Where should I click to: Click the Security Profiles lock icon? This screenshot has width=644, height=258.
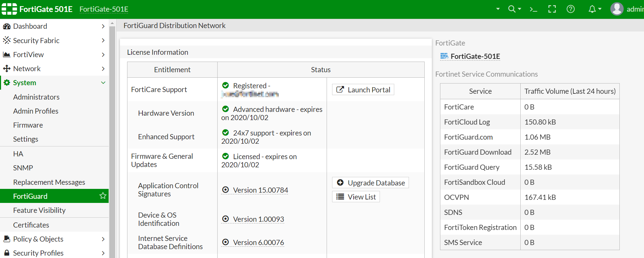pos(7,253)
